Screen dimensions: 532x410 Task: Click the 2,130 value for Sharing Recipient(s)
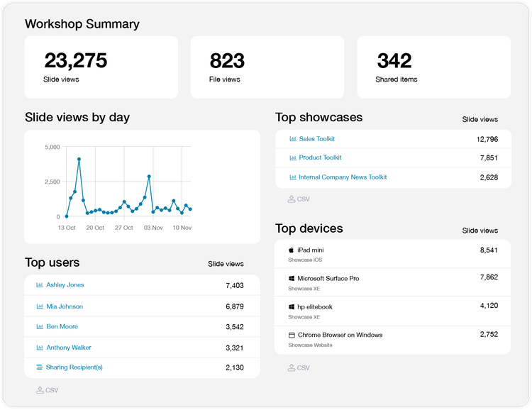235,367
